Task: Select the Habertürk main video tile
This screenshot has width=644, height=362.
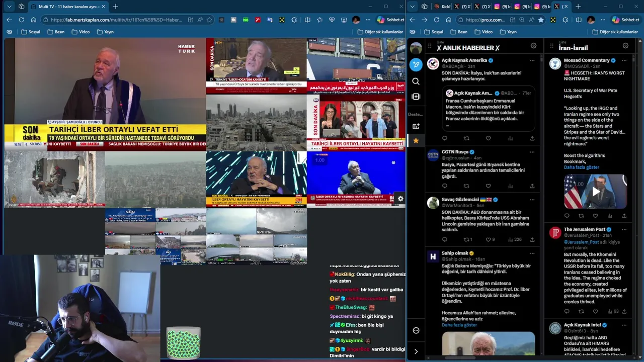Action: point(105,95)
